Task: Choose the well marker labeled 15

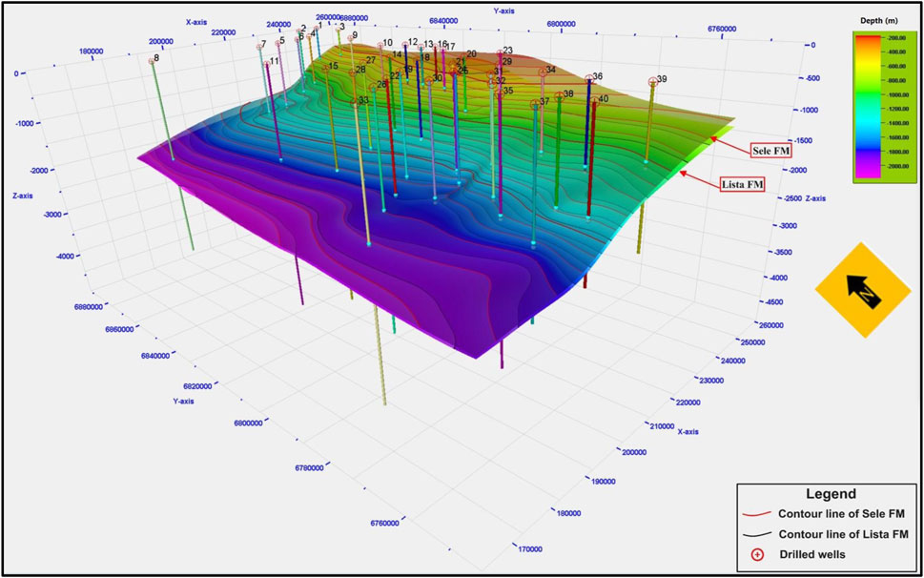Action: pos(325,69)
